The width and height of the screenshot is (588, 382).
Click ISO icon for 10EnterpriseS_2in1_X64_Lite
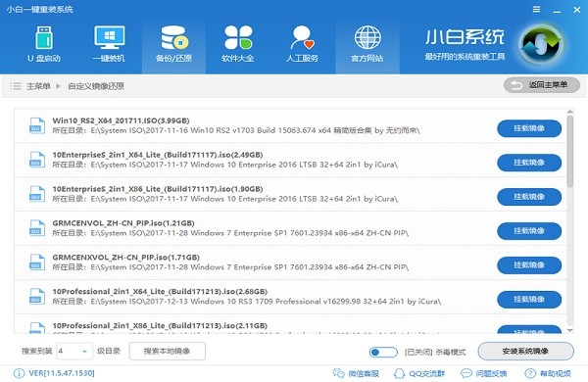(37, 160)
